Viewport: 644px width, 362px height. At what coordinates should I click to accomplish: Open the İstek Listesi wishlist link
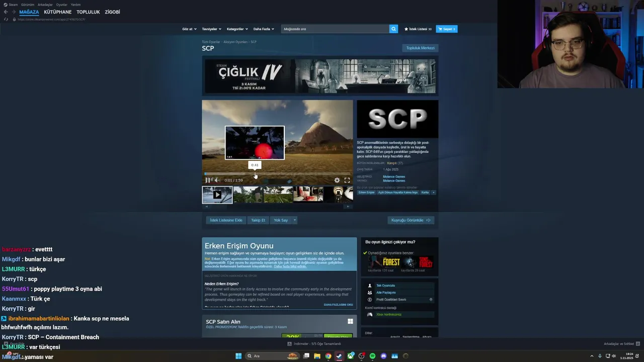click(x=418, y=29)
